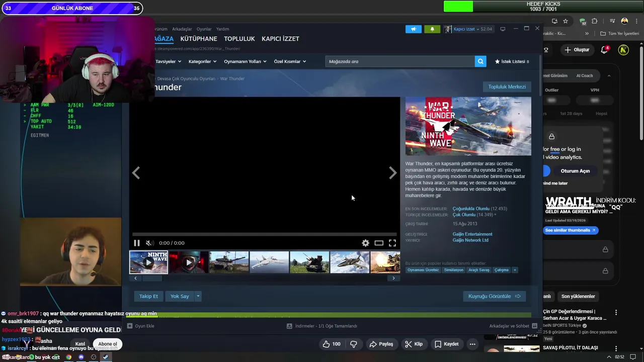644x362 pixels.
Task: Expand the Özel Kısımlar dropdown
Action: 290,61
